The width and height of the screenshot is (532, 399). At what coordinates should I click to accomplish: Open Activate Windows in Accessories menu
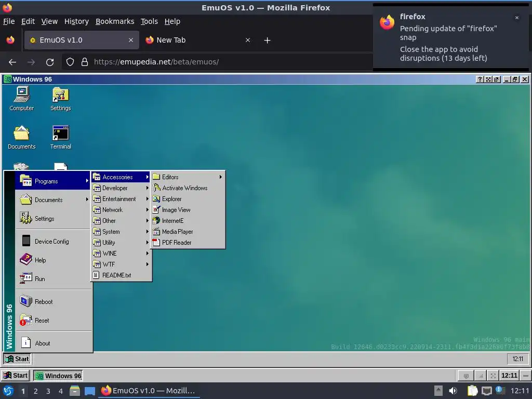pos(188,188)
